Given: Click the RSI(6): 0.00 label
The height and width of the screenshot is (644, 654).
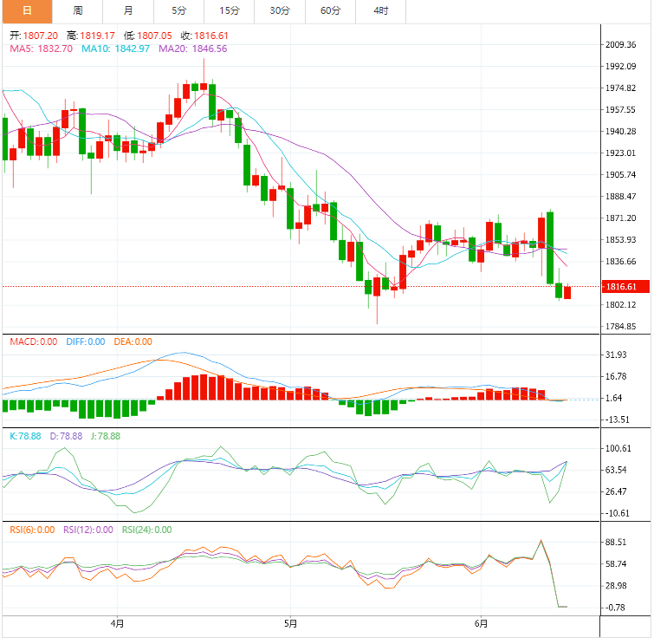Looking at the screenshot, I should (x=32, y=530).
